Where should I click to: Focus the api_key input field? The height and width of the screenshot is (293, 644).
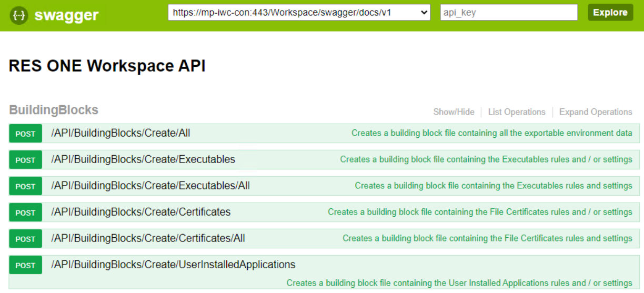(509, 13)
